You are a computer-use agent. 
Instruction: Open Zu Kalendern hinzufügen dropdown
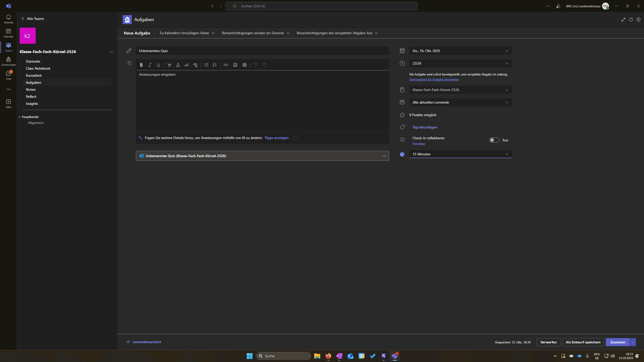coord(187,33)
